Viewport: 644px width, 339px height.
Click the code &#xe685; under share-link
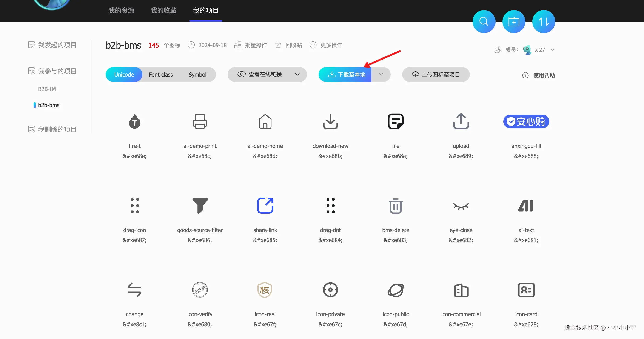265,240
